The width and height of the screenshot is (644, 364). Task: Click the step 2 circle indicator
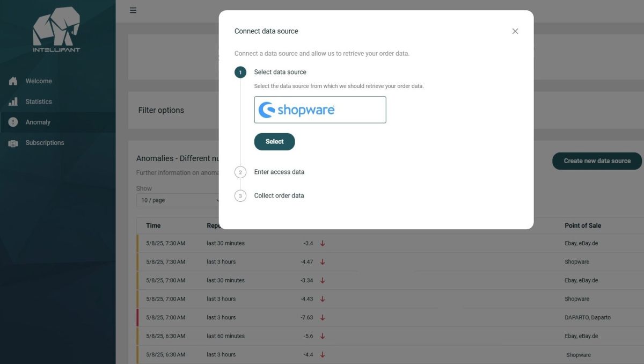pos(240,172)
